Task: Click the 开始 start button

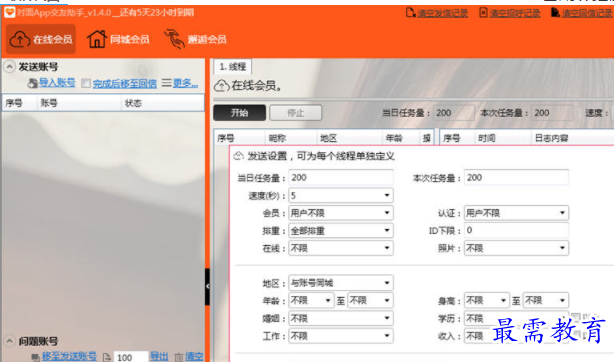Action: click(x=240, y=113)
